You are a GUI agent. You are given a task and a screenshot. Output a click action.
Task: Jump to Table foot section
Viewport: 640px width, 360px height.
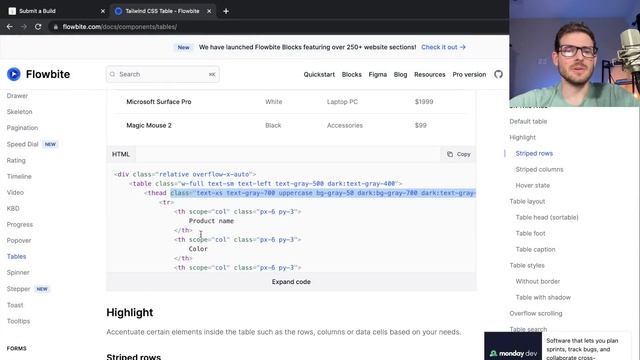[x=530, y=233]
